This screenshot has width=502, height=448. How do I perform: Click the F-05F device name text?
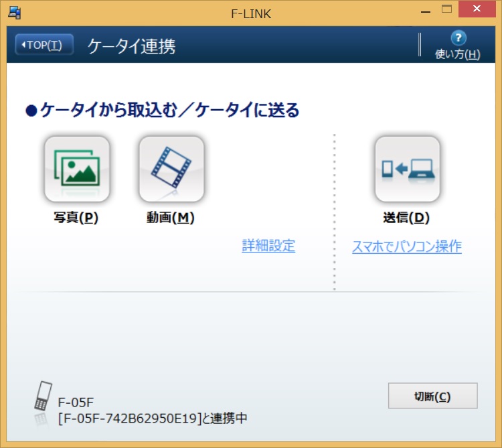point(76,402)
